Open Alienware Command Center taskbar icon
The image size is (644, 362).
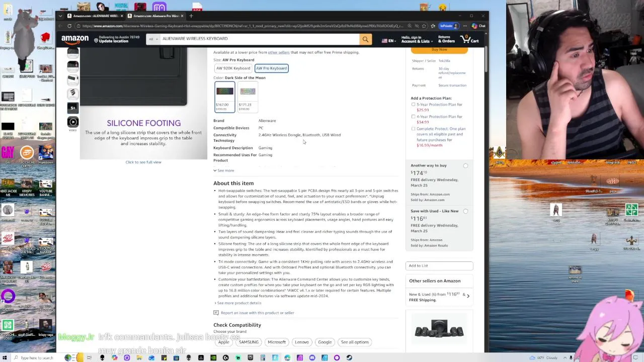pos(102,358)
